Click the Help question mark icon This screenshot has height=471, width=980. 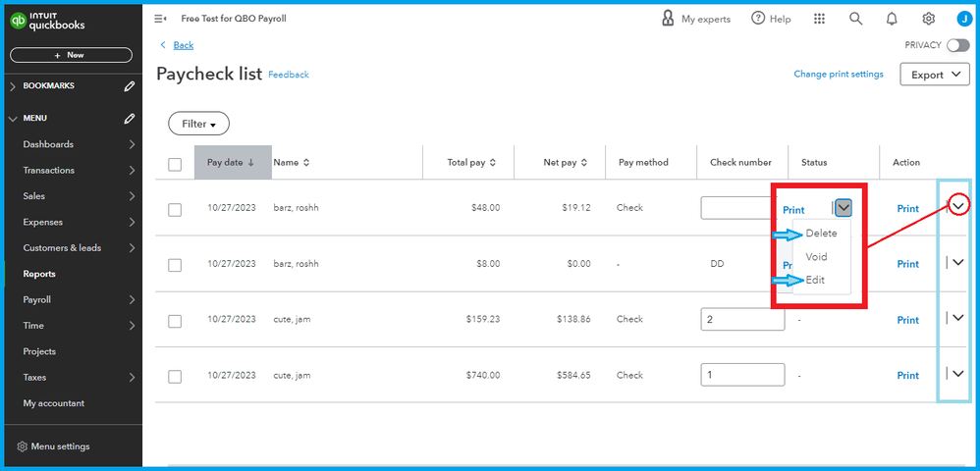point(758,19)
